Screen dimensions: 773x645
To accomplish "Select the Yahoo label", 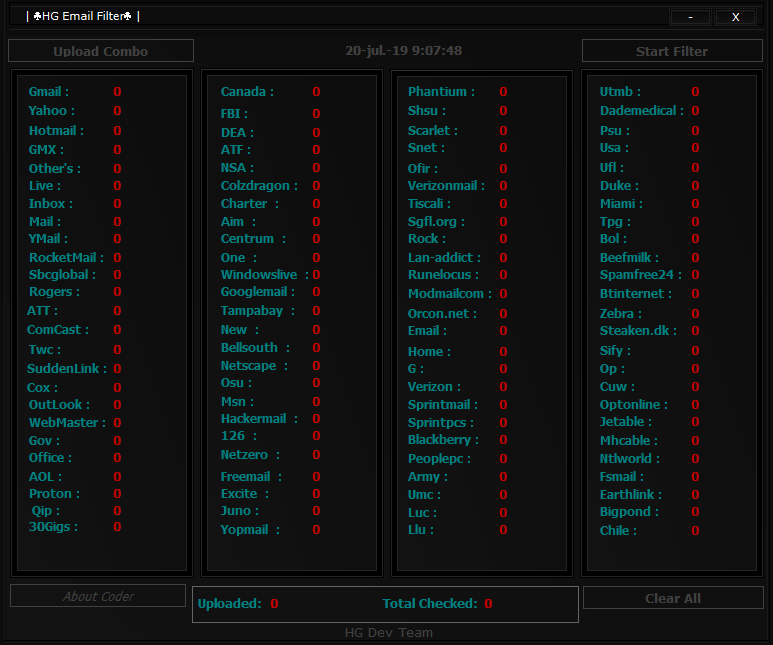I will point(51,110).
